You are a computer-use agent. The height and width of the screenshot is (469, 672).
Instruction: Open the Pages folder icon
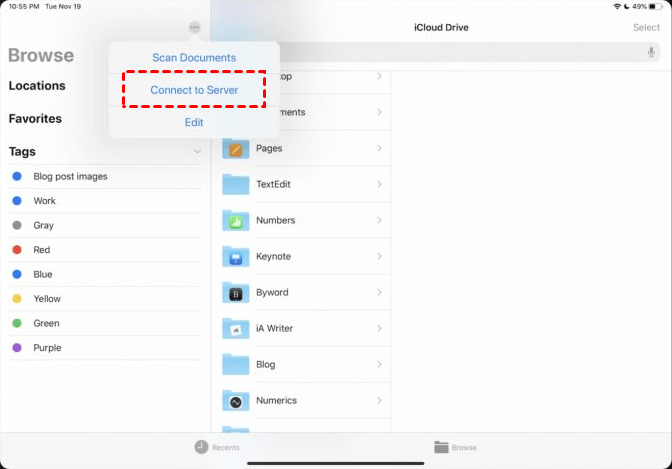(x=235, y=148)
